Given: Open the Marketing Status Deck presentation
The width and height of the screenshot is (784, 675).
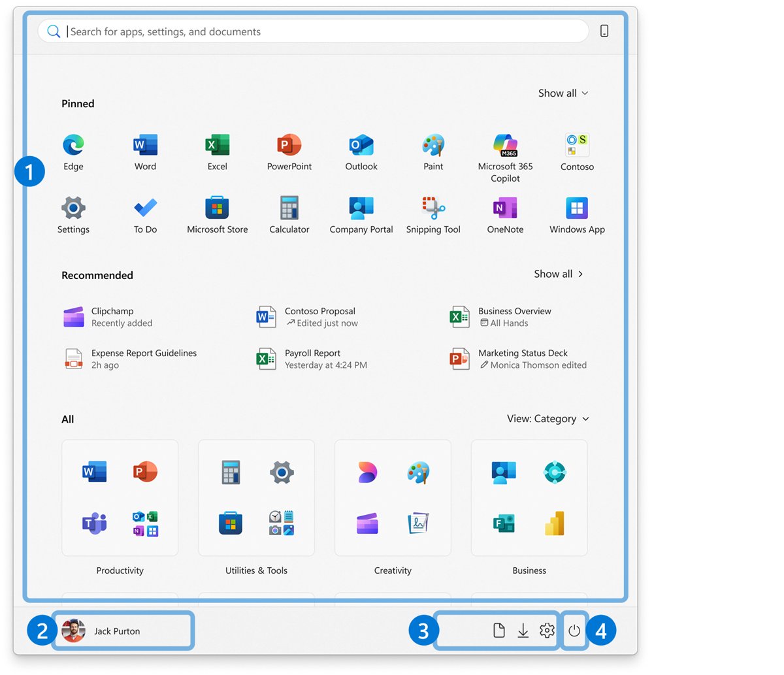Looking at the screenshot, I should tap(518, 359).
